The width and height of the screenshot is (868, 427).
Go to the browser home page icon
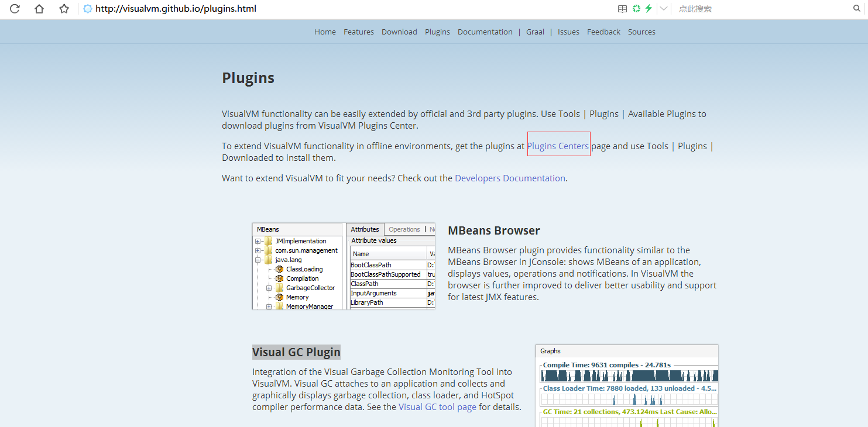tap(39, 9)
